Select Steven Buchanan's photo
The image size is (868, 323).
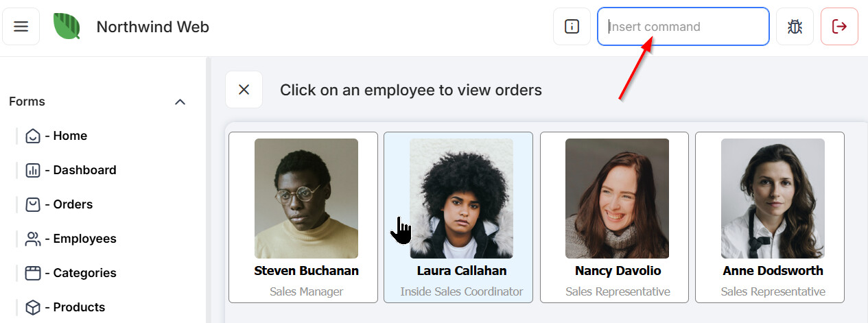point(306,198)
